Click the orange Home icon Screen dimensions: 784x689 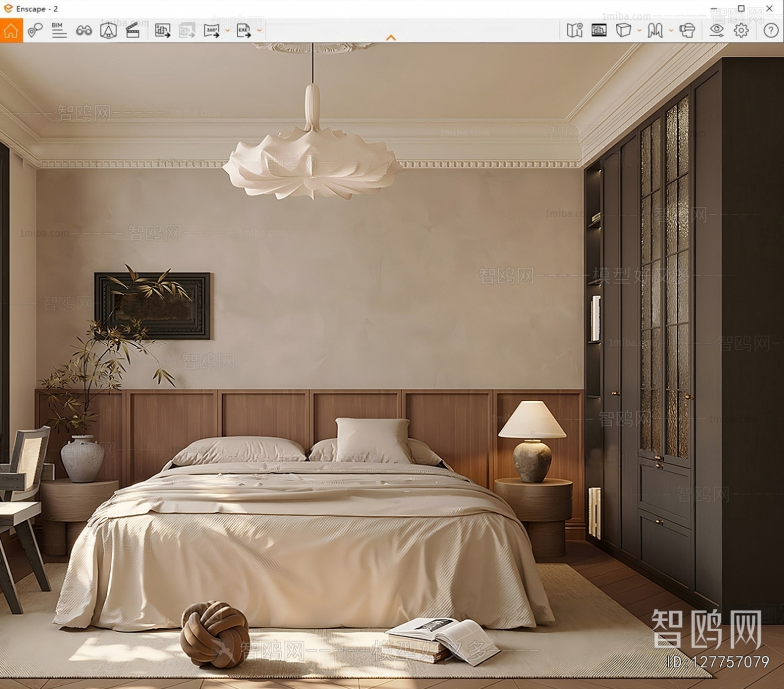11,31
